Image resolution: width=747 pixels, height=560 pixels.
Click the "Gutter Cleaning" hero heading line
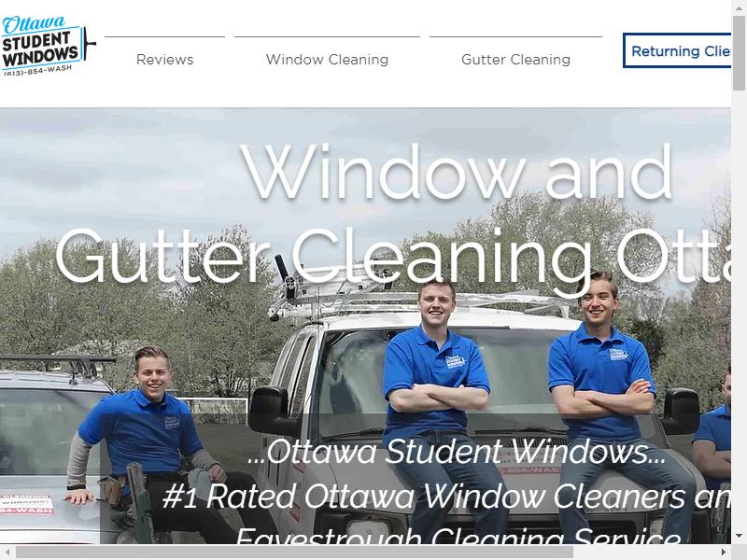pyautogui.click(x=324, y=258)
